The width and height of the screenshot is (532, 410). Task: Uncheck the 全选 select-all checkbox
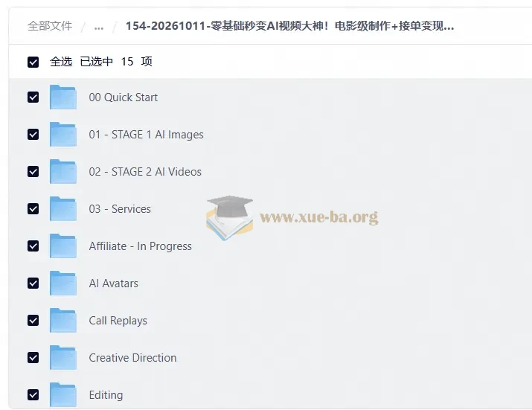click(33, 62)
